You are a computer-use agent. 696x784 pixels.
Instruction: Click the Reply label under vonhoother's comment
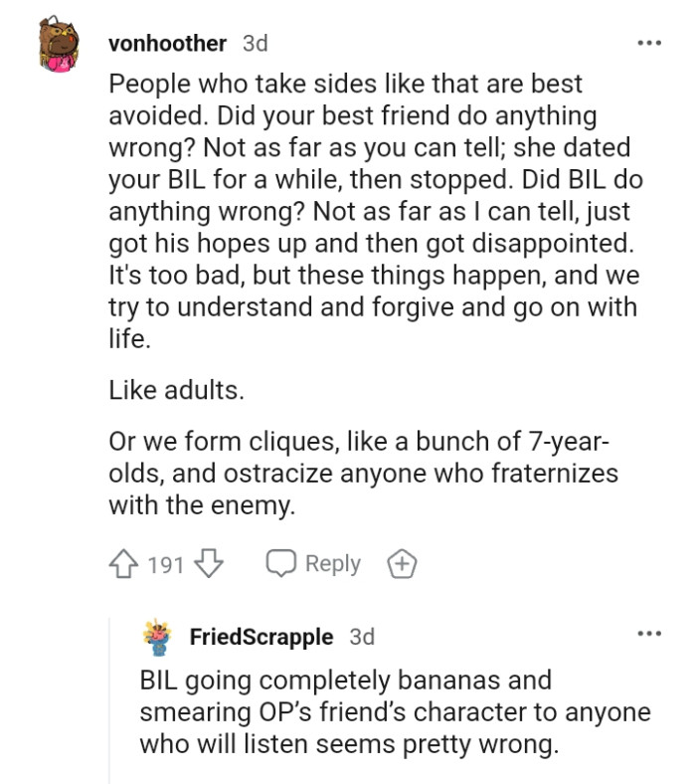point(332,564)
